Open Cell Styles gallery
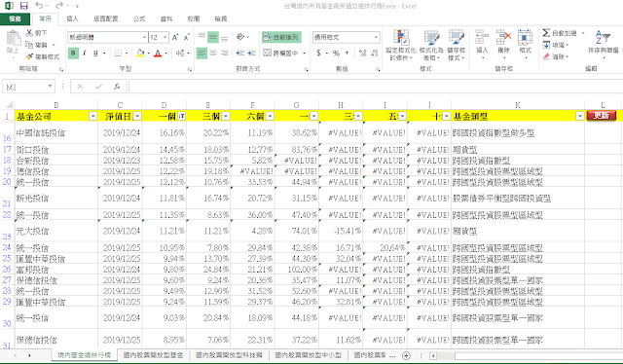The image size is (623, 364). click(x=457, y=46)
